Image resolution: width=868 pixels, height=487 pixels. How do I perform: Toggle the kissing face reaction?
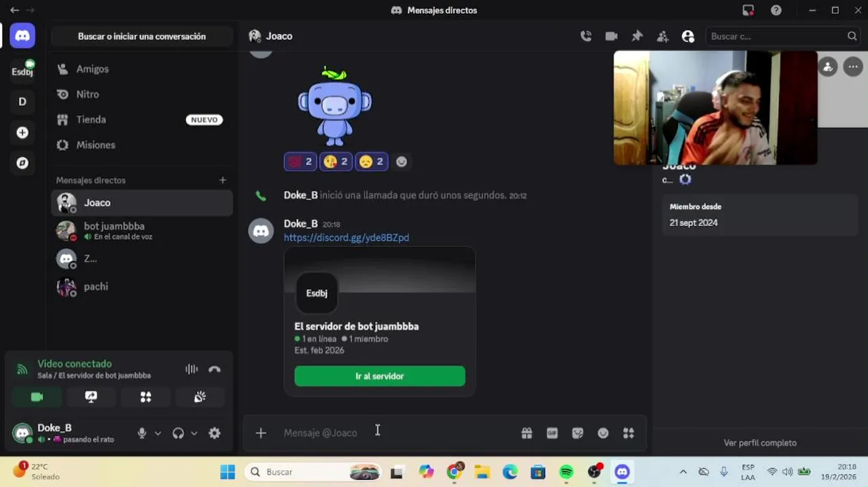tap(336, 162)
